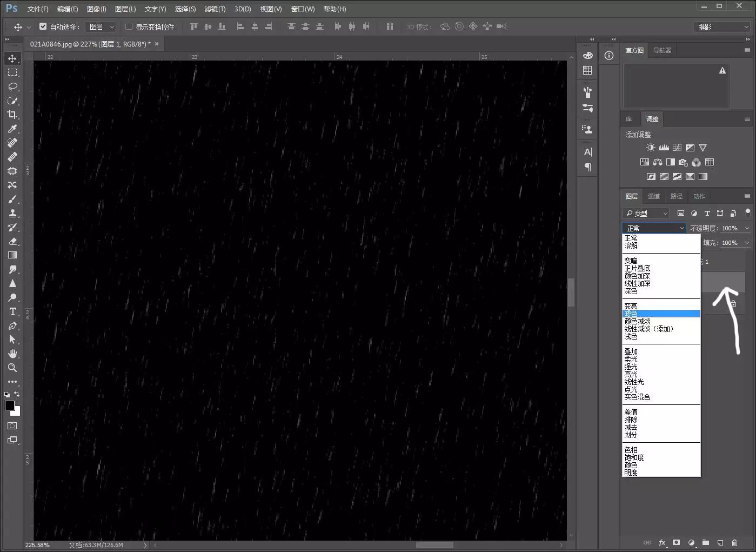Select the Spot Healing Brush tool
Image resolution: width=756 pixels, height=552 pixels.
coord(12,143)
